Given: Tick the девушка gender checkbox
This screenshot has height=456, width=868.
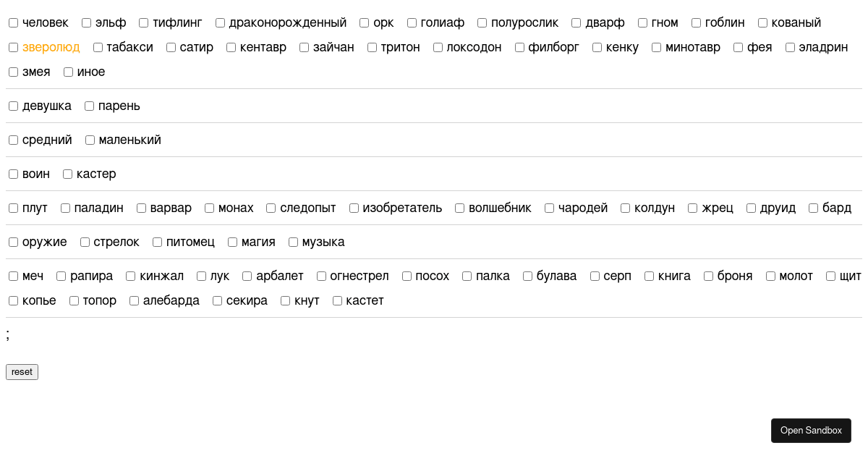Looking at the screenshot, I should 14,106.
